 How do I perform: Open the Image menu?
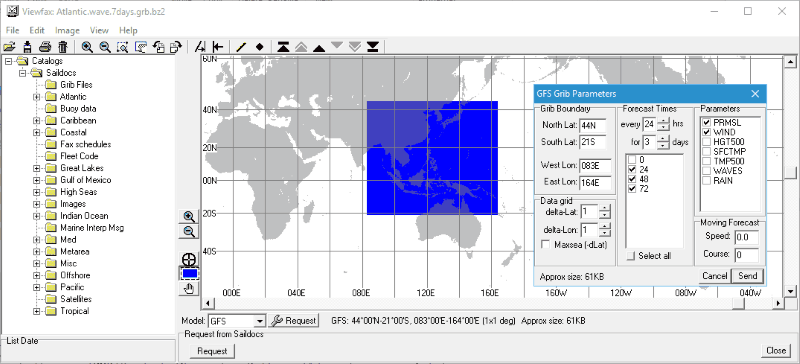pos(67,31)
